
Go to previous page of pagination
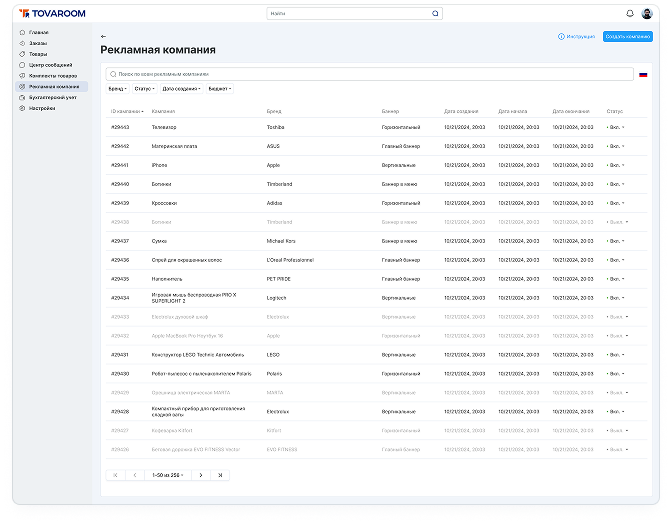tap(135, 475)
